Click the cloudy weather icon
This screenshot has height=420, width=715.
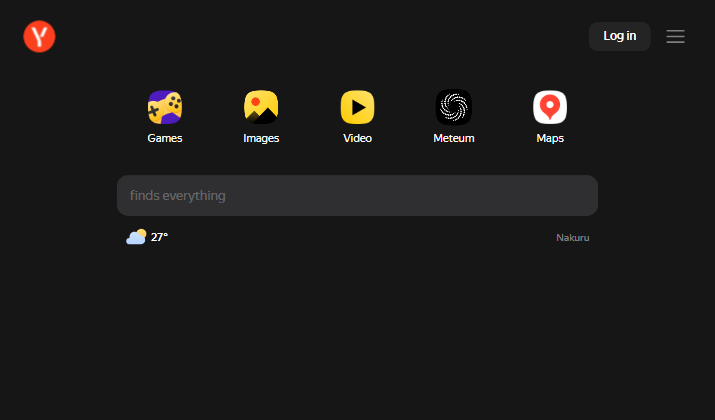click(136, 237)
